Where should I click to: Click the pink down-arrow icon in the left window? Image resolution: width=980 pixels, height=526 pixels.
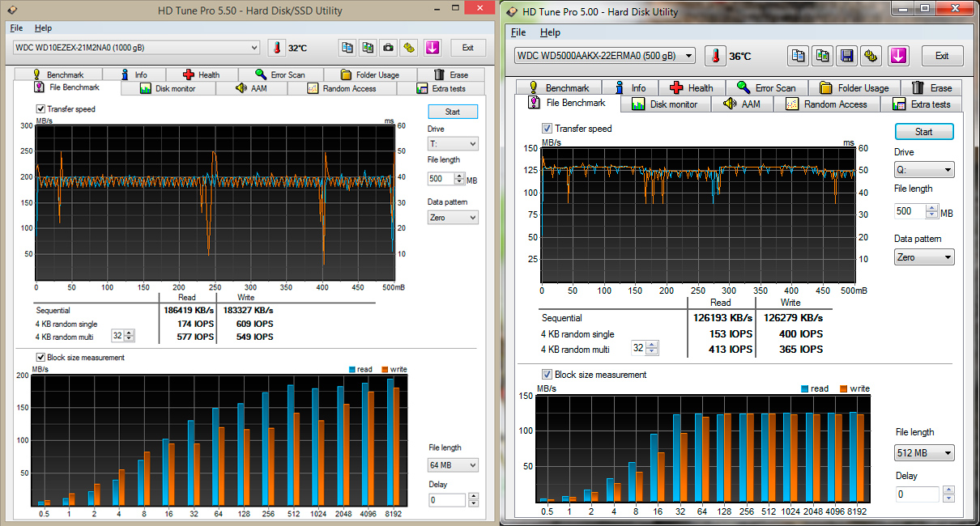432,48
